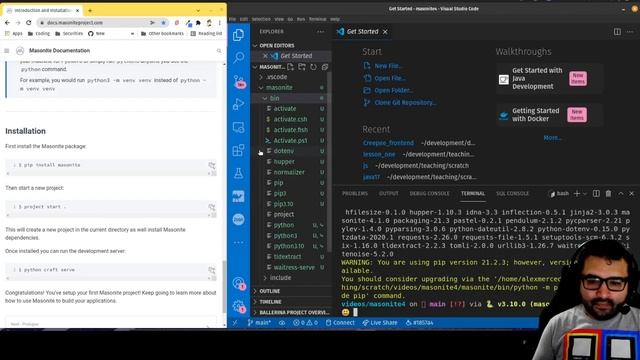Open Chrome bookmarks overflow dropdown arrow
Viewport: 640px width, 360px height.
pyautogui.click(x=132, y=33)
